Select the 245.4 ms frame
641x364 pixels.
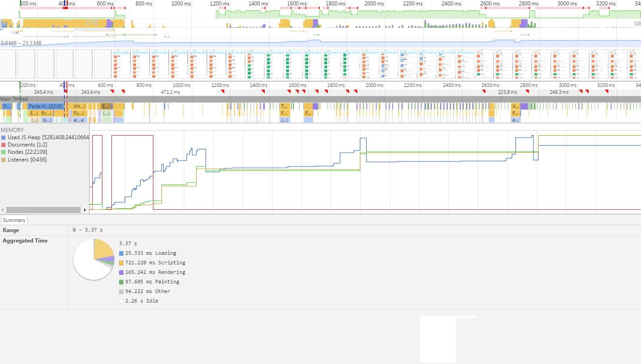(x=43, y=92)
